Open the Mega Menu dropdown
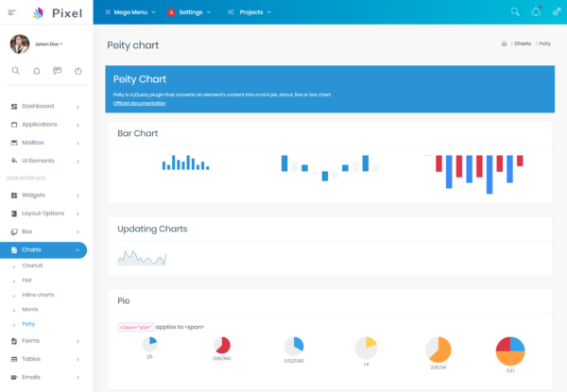The image size is (567, 392). [x=130, y=12]
